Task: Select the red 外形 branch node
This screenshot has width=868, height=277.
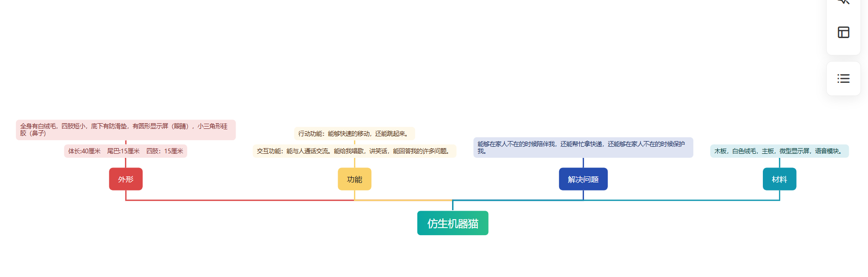Action: tap(126, 179)
